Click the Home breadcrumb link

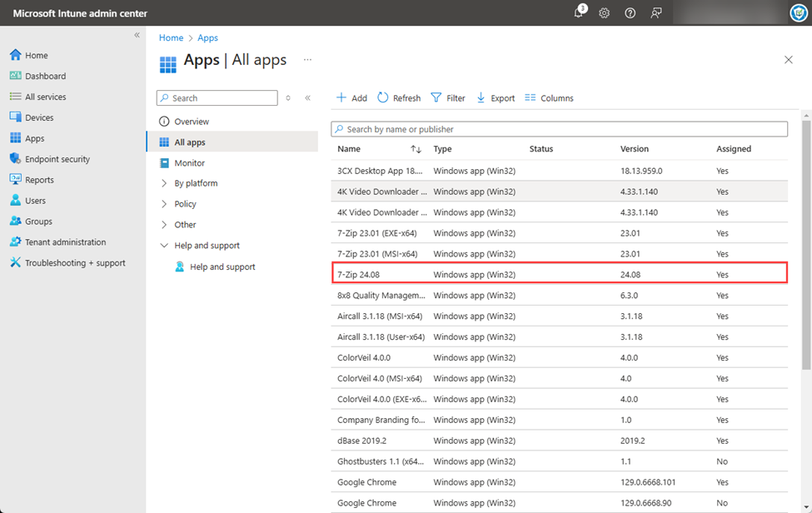(171, 37)
